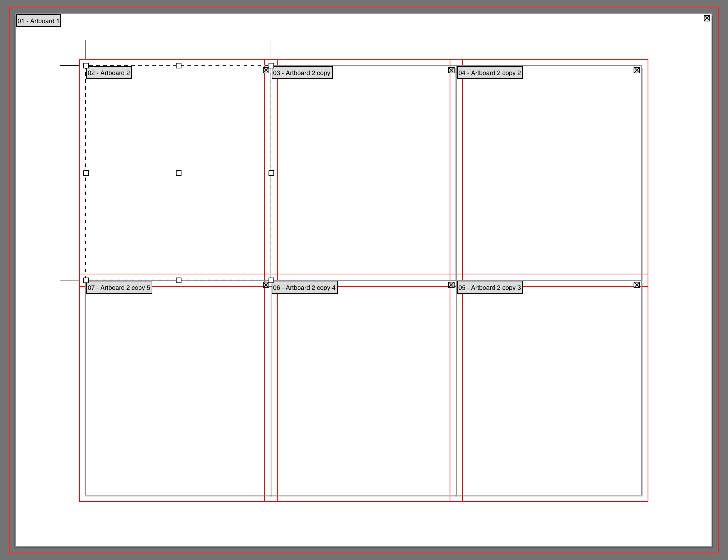Click left-middle resize handle of selected artboard
The width and height of the screenshot is (728, 560).
[x=86, y=173]
